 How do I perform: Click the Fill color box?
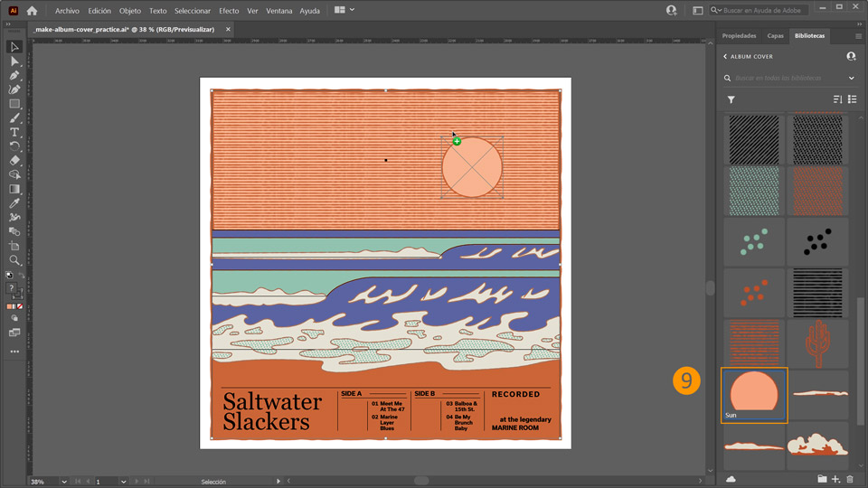pos(11,287)
